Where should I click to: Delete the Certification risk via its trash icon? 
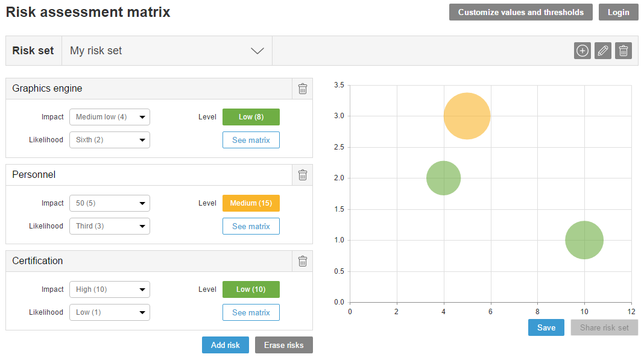click(x=302, y=261)
